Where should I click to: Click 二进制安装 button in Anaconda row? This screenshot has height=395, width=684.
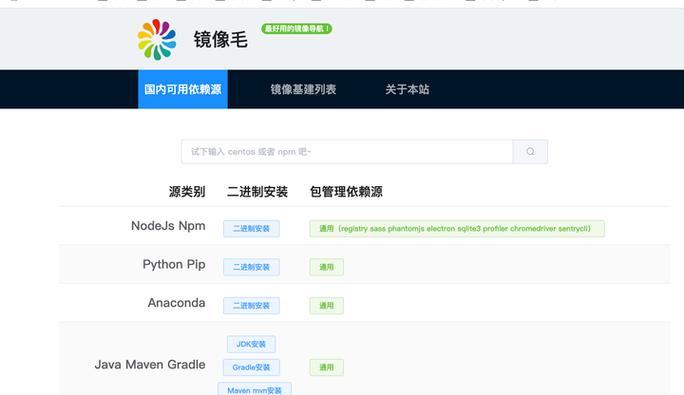coord(251,305)
